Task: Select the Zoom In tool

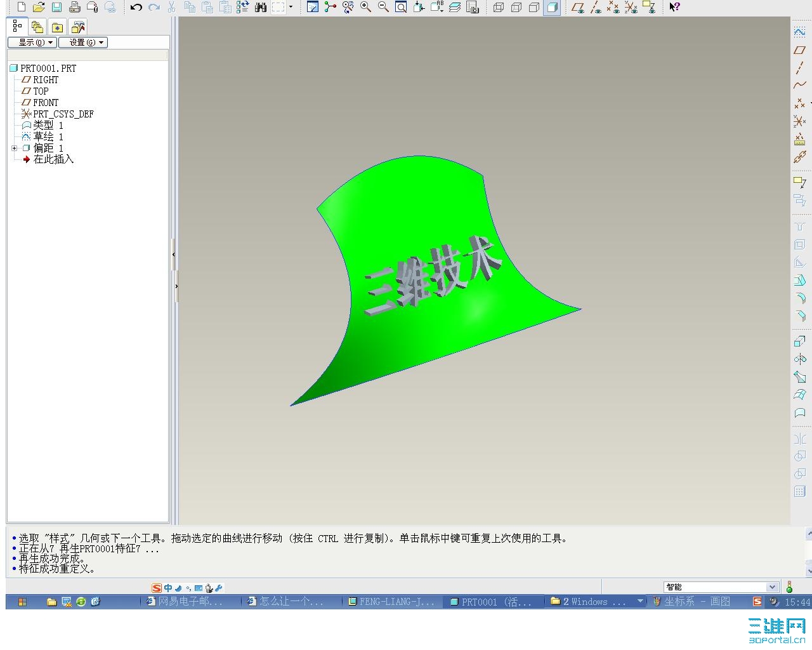Action: [365, 7]
